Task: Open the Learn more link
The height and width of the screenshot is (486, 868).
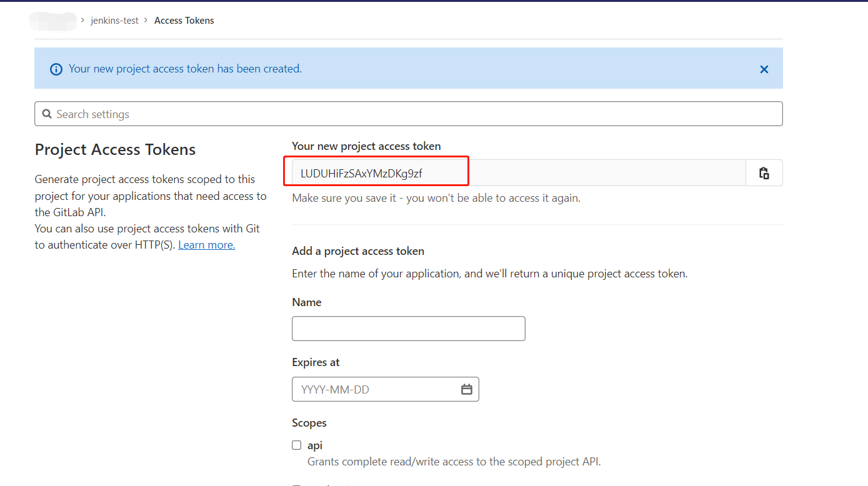Action: click(206, 245)
